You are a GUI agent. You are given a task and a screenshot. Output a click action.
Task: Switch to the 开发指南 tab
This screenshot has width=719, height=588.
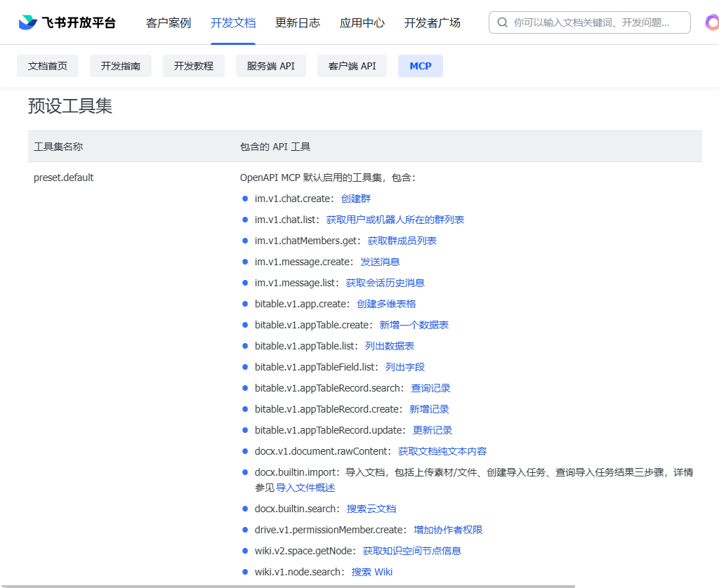click(121, 66)
